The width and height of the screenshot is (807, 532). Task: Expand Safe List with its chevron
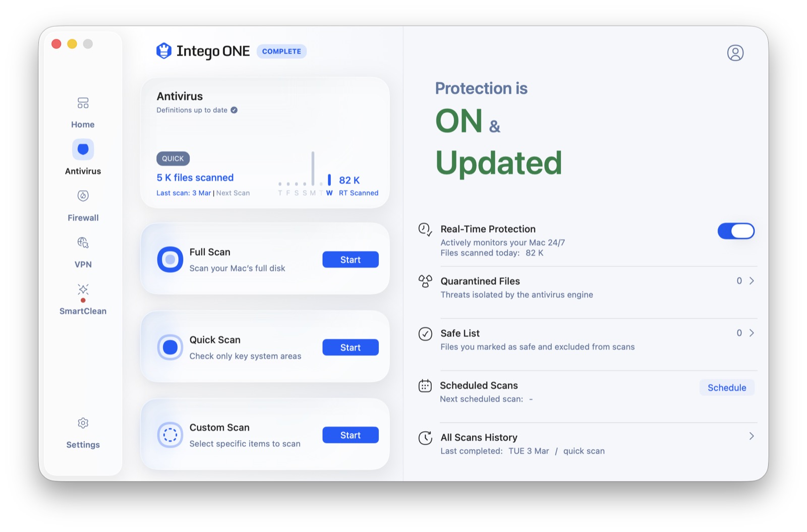pyautogui.click(x=752, y=333)
